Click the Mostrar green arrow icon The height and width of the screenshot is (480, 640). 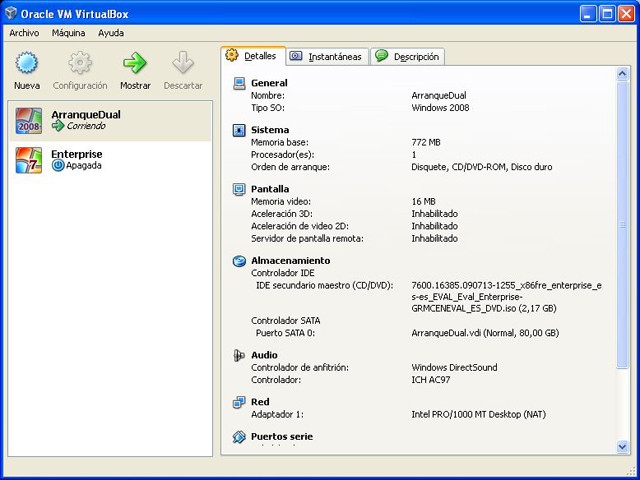[135, 64]
